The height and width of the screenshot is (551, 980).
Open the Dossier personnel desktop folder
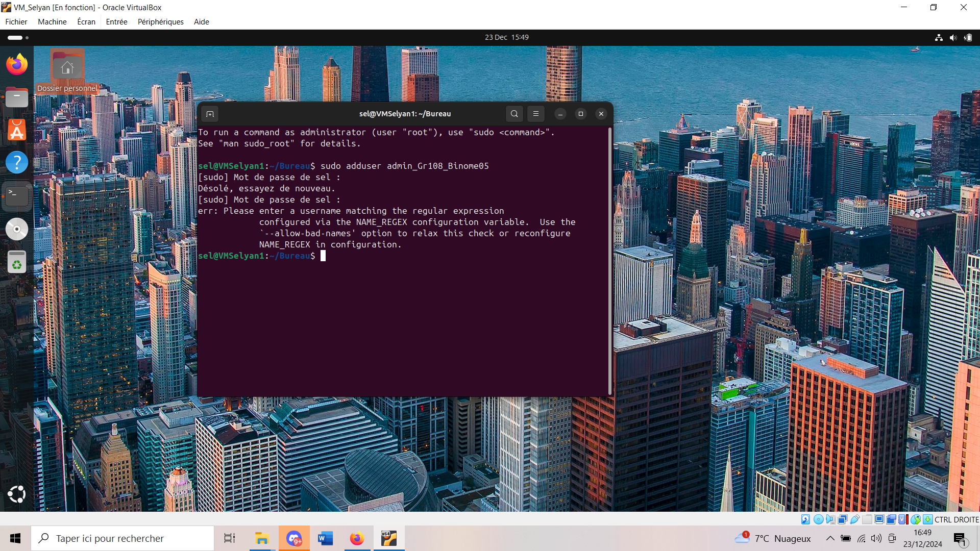click(x=67, y=71)
